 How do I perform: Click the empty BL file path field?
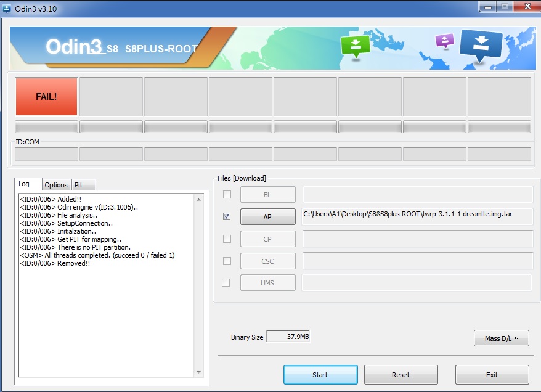pyautogui.click(x=418, y=194)
